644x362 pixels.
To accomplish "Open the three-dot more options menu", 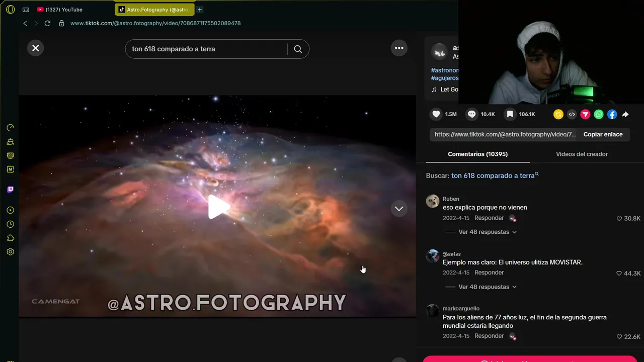I will coord(399,48).
